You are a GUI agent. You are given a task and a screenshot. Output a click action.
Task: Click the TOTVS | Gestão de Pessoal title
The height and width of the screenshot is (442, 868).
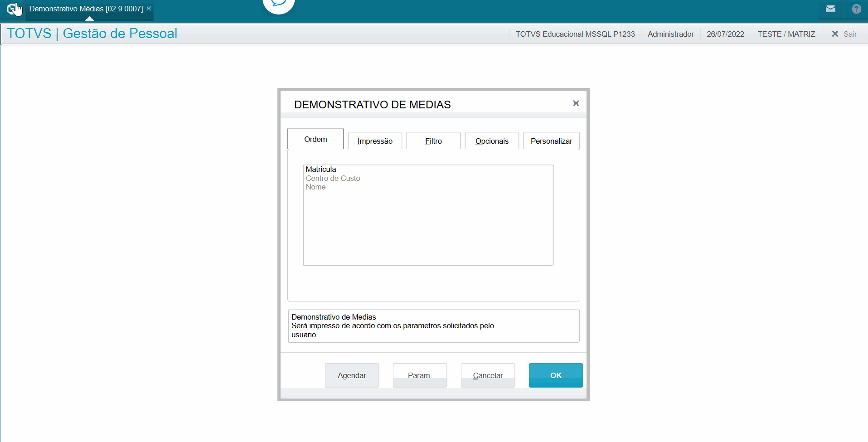pos(92,34)
